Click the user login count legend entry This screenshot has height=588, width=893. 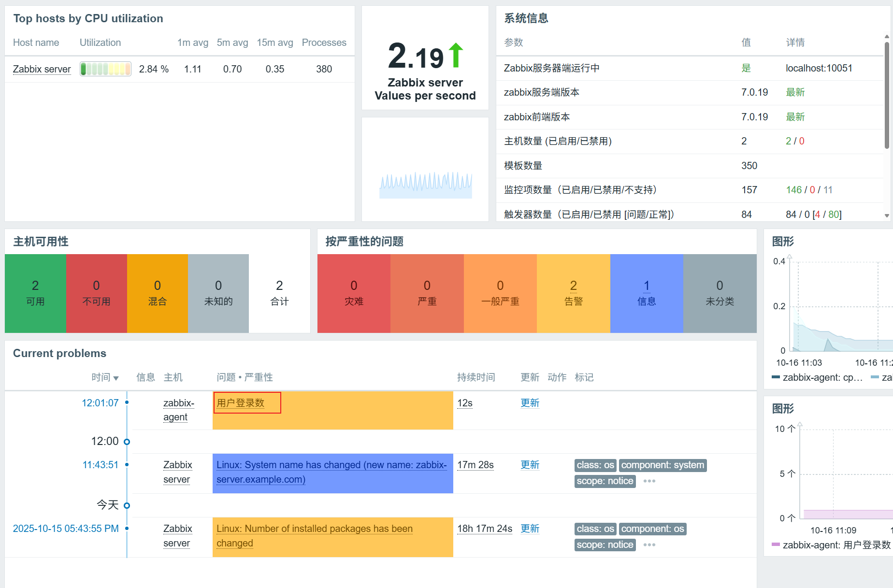pos(831,545)
